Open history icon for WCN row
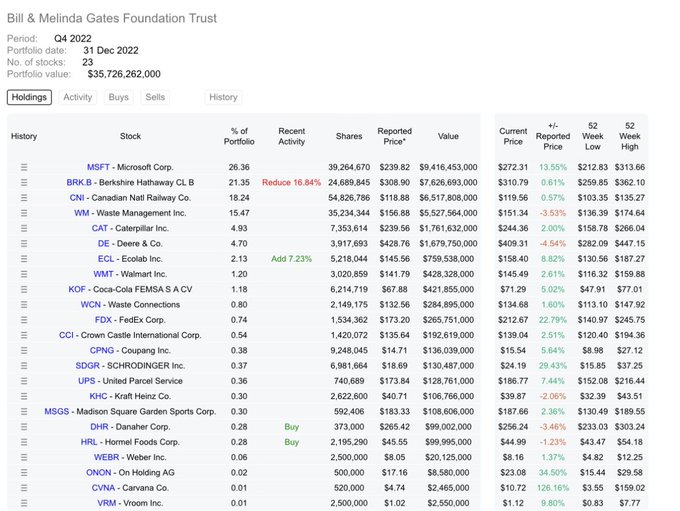Screen dimensions: 680x511 tap(24, 305)
